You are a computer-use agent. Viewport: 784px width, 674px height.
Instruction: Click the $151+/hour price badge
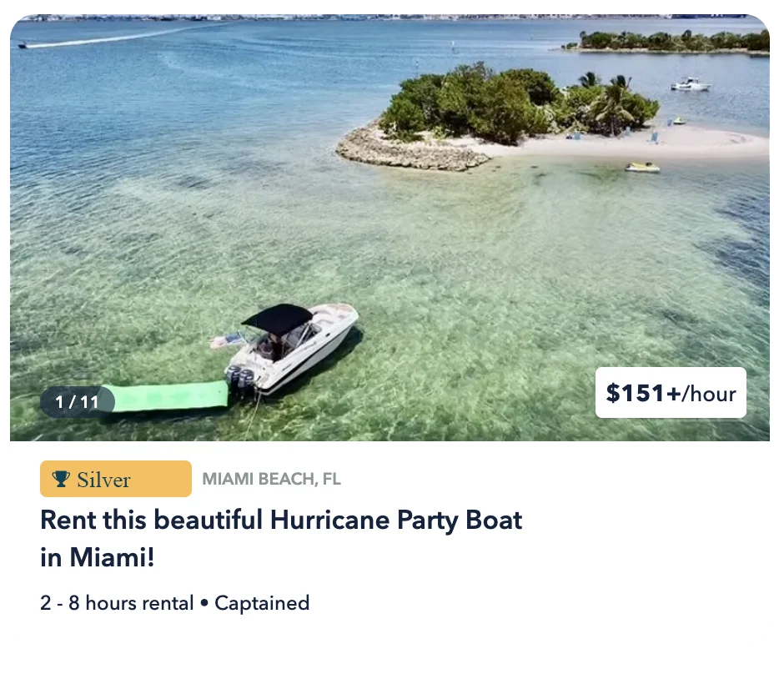coord(671,393)
